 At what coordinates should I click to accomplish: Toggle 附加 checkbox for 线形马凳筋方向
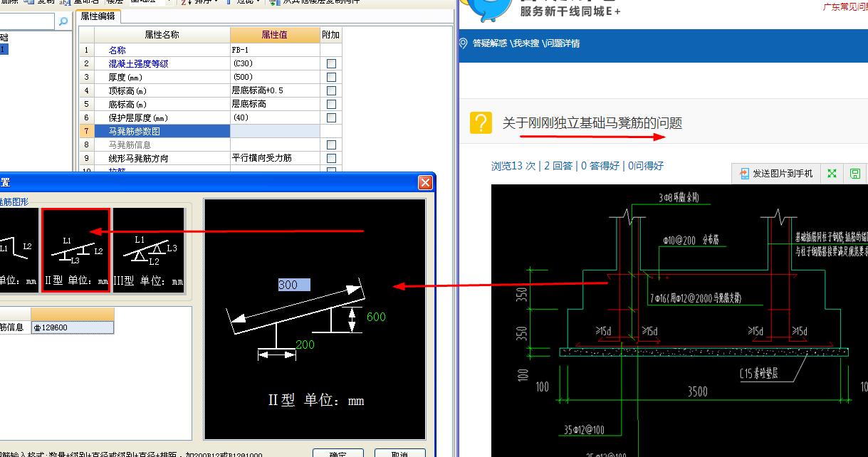(x=331, y=159)
